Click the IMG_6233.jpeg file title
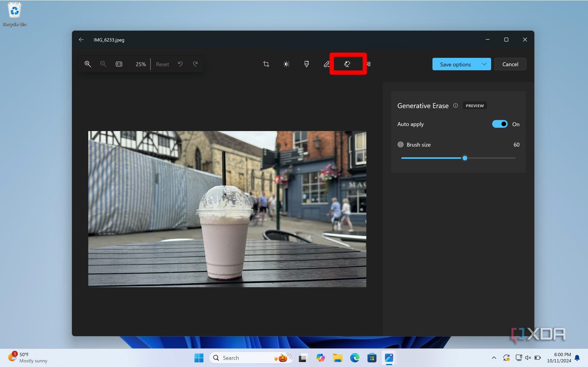This screenshot has width=588, height=367. [x=109, y=40]
